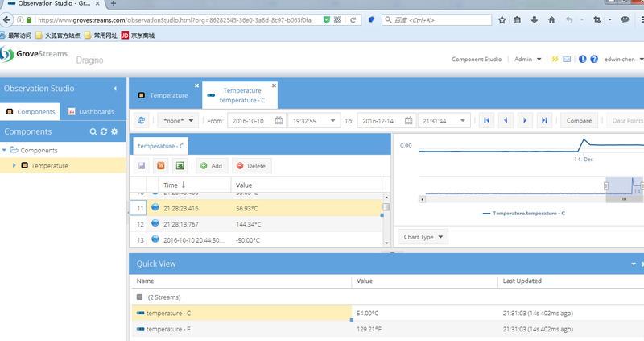Open the Chart Type dropdown
Viewport: 644px width, 341px height.
[423, 237]
